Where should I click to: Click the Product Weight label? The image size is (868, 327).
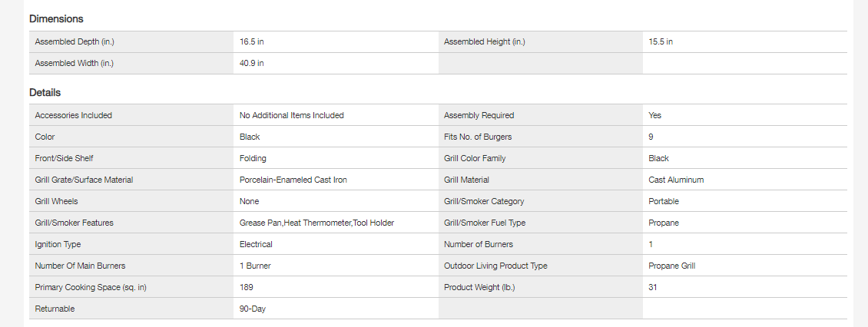pyautogui.click(x=481, y=287)
